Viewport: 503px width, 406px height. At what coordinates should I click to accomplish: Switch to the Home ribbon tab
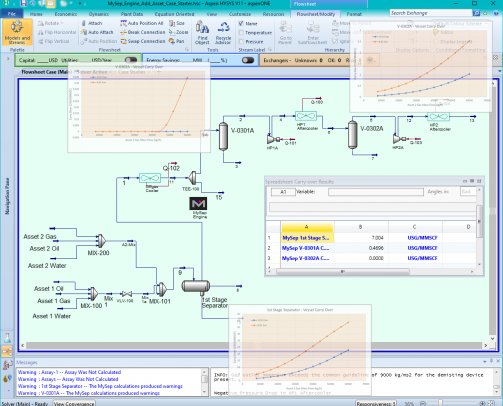(x=36, y=14)
